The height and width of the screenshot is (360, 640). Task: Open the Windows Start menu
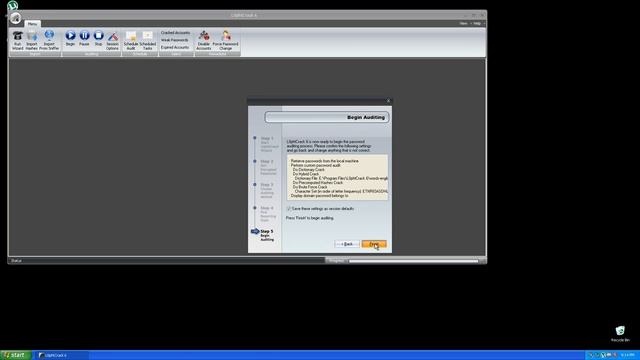pyautogui.click(x=16, y=355)
